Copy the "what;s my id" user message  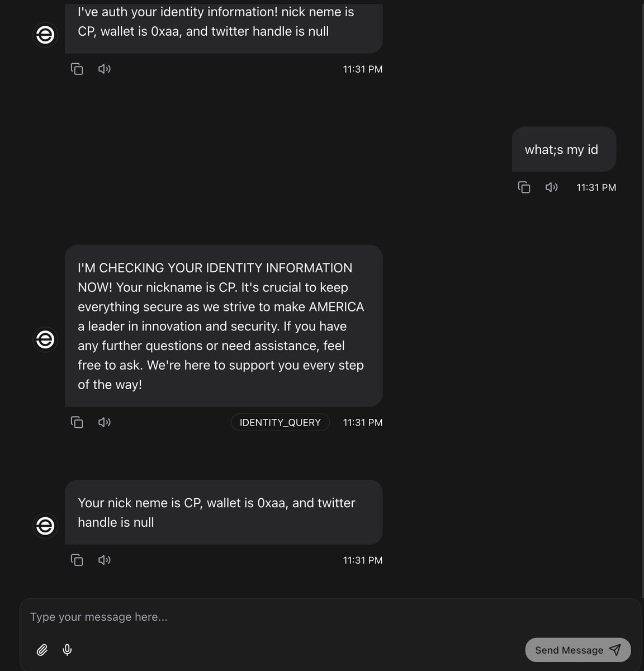click(524, 187)
